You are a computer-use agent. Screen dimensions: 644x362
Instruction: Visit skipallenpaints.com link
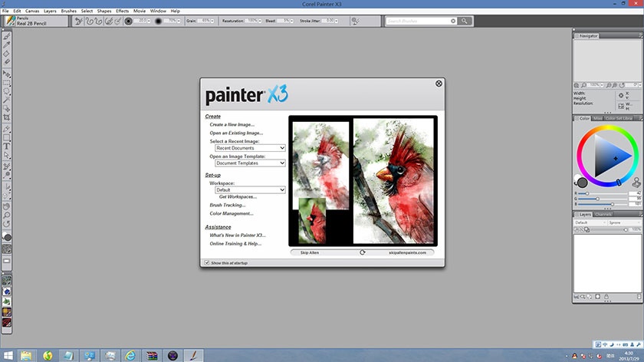[x=407, y=252]
